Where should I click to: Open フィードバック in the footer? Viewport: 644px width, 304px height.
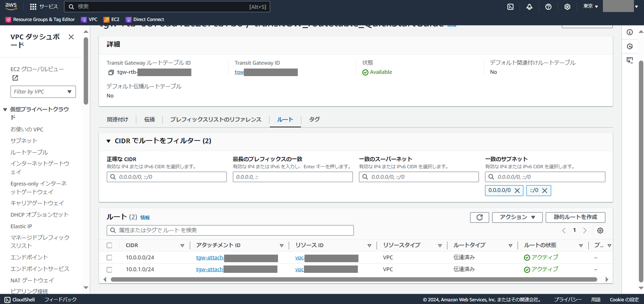point(60,300)
